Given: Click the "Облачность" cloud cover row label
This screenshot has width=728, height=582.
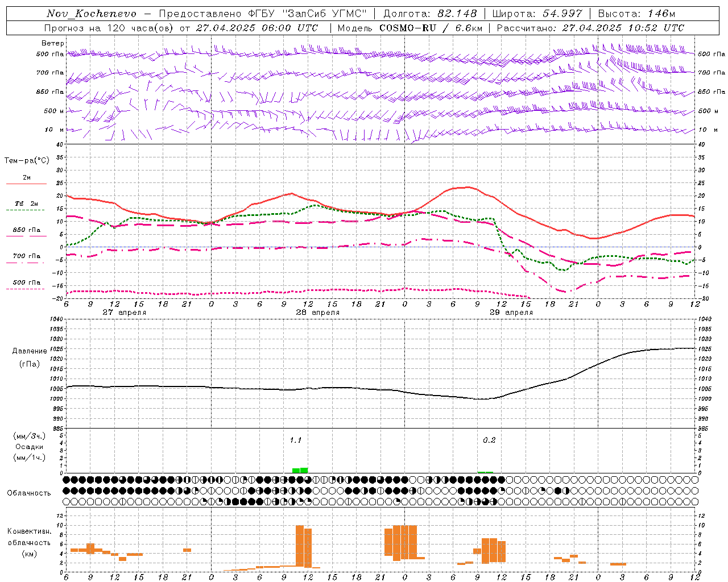Looking at the screenshot, I should click(29, 493).
